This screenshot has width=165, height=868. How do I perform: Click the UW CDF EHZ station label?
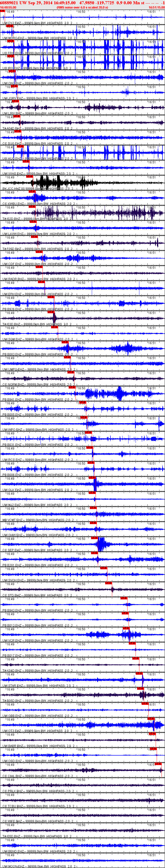point(37,264)
